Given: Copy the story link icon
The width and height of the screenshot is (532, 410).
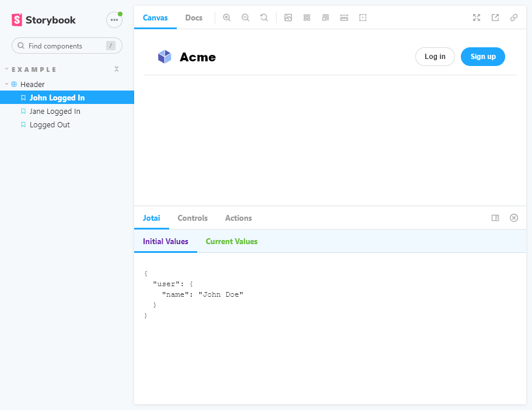Looking at the screenshot, I should (x=514, y=18).
